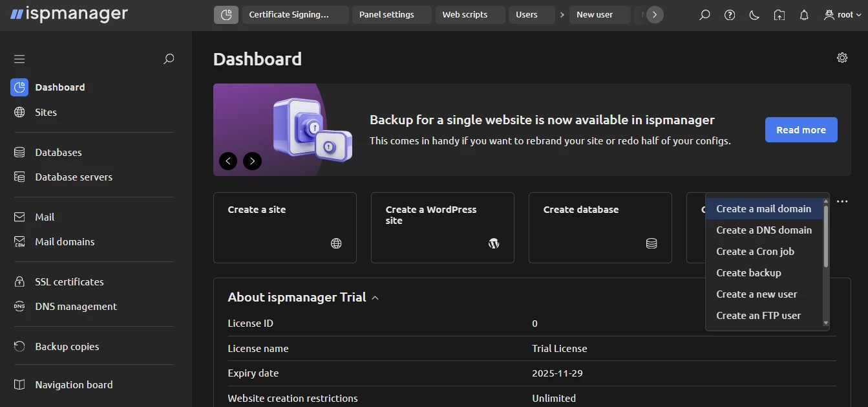Collapse the About ispmanager Trial section
The height and width of the screenshot is (407, 868).
[376, 297]
